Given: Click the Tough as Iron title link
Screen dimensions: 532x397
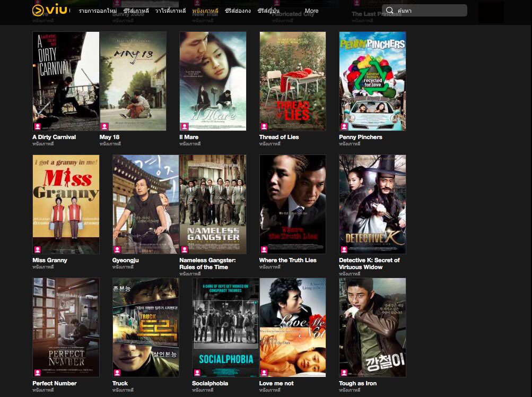Looking at the screenshot, I should pyautogui.click(x=357, y=383).
